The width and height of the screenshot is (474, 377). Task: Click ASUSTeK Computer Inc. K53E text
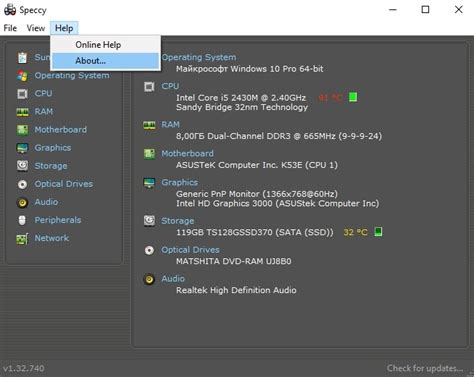[x=257, y=165]
